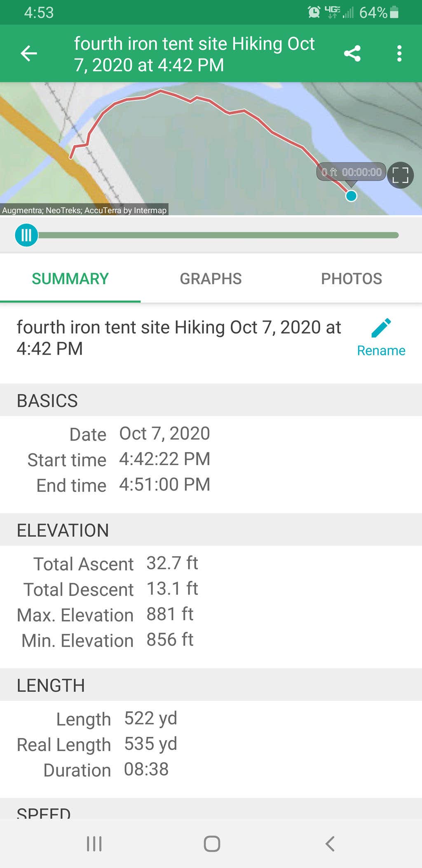Viewport: 422px width, 868px height.
Task: Switch to the GRAPHS tab
Action: pyautogui.click(x=211, y=279)
